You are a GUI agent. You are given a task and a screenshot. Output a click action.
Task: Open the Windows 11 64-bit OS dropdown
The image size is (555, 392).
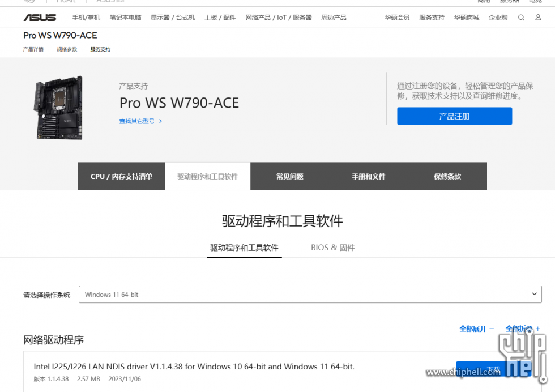pos(310,294)
